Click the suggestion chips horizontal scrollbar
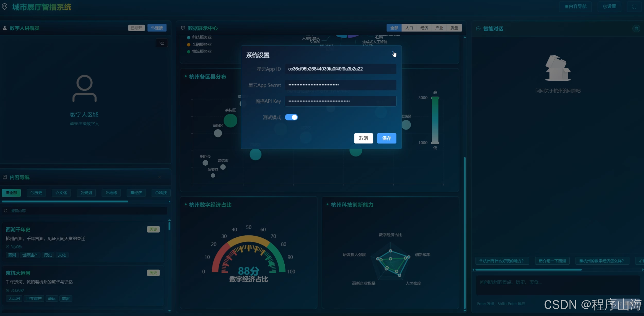 tap(528, 270)
